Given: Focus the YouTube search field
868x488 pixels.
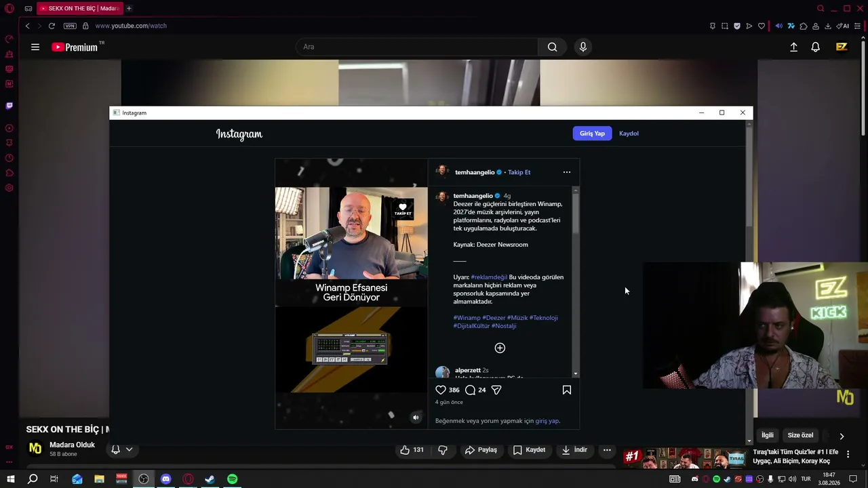Looking at the screenshot, I should tap(417, 47).
